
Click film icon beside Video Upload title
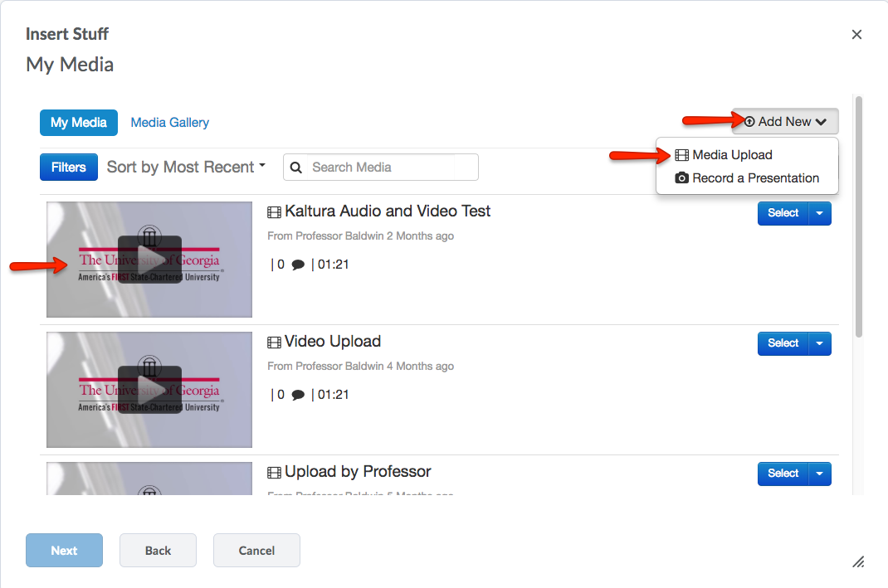pos(274,343)
